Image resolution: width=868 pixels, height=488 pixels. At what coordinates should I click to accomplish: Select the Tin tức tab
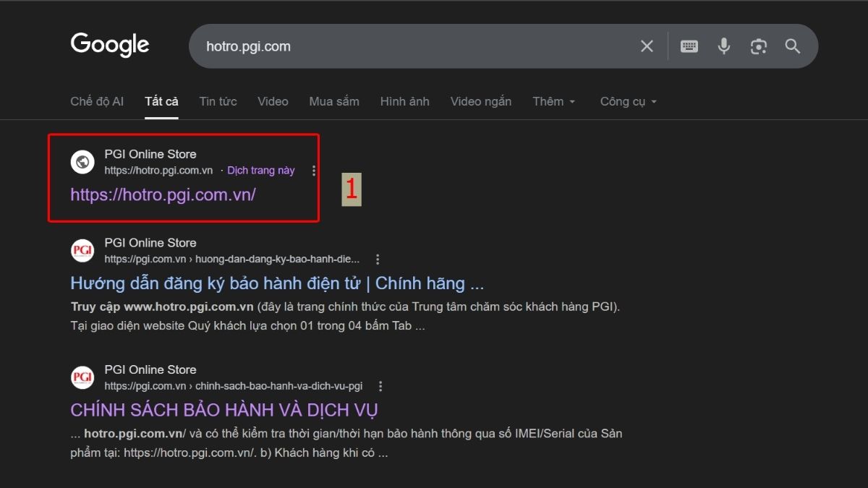[218, 101]
